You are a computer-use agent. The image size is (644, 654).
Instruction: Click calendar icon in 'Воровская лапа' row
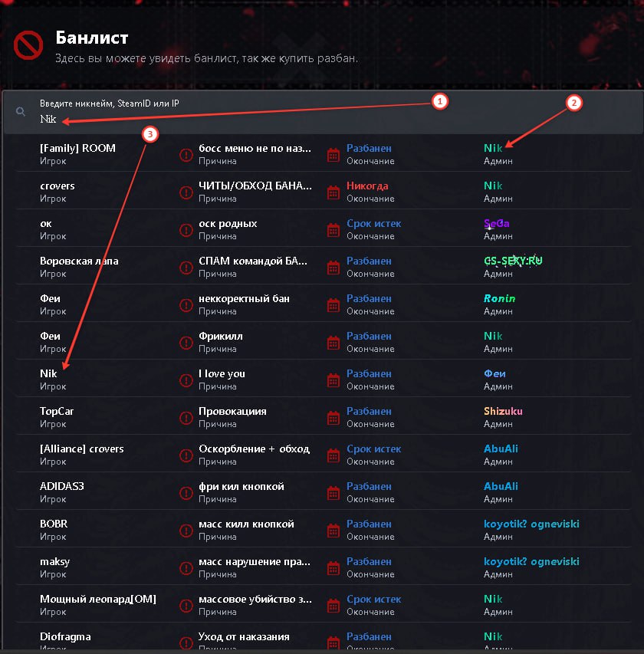pos(333,268)
